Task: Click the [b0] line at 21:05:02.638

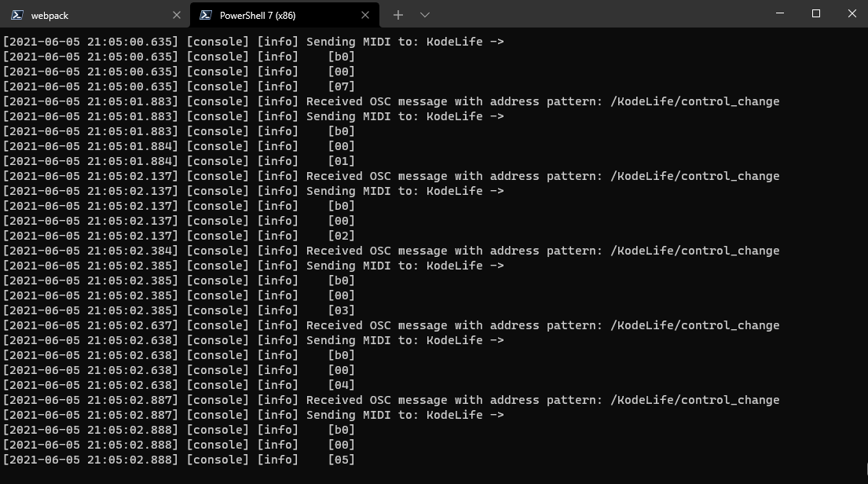Action: 179,355
